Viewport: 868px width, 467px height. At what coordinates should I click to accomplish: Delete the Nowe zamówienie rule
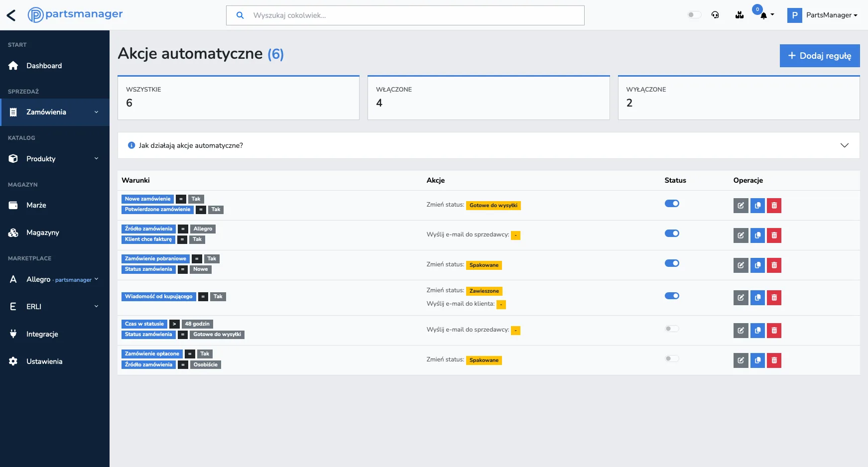pyautogui.click(x=774, y=205)
